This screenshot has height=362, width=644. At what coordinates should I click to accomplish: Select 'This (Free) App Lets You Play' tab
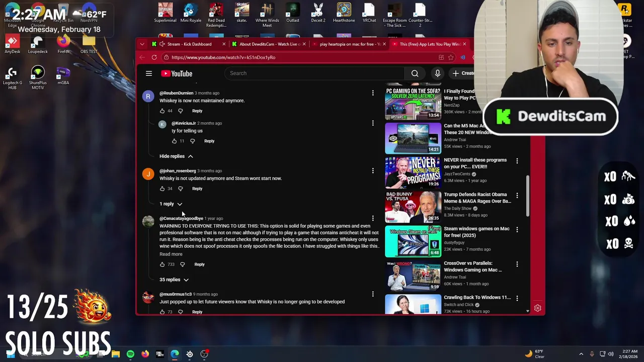click(x=430, y=44)
